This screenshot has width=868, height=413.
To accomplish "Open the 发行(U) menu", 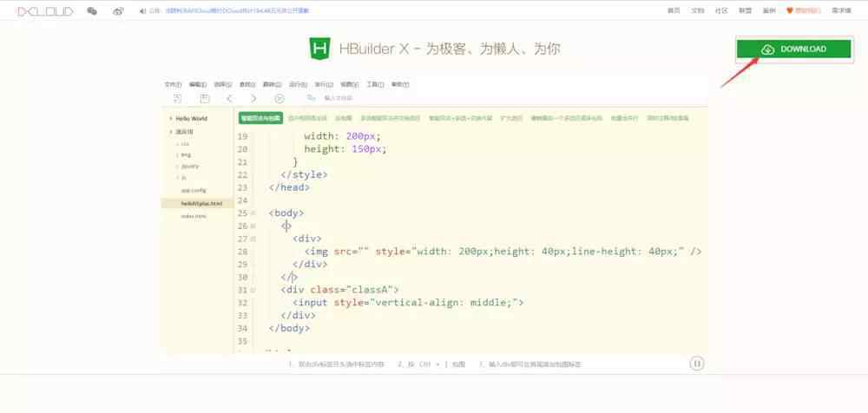I will coord(324,85).
